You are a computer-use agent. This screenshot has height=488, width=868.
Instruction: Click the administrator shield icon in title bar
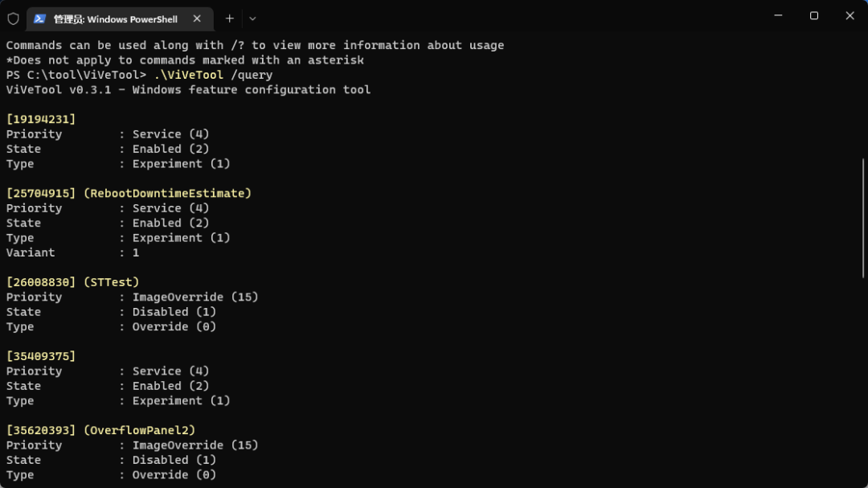(13, 18)
